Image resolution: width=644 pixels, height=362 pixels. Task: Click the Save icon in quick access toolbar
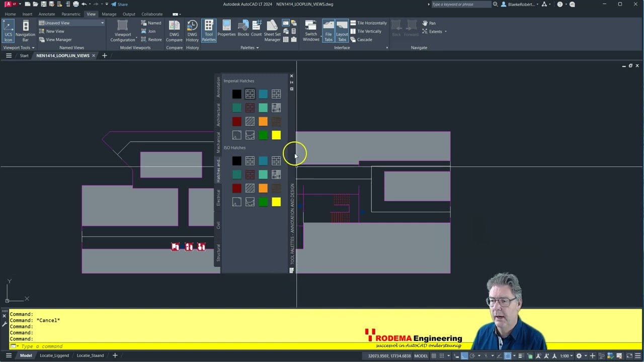point(43,4)
